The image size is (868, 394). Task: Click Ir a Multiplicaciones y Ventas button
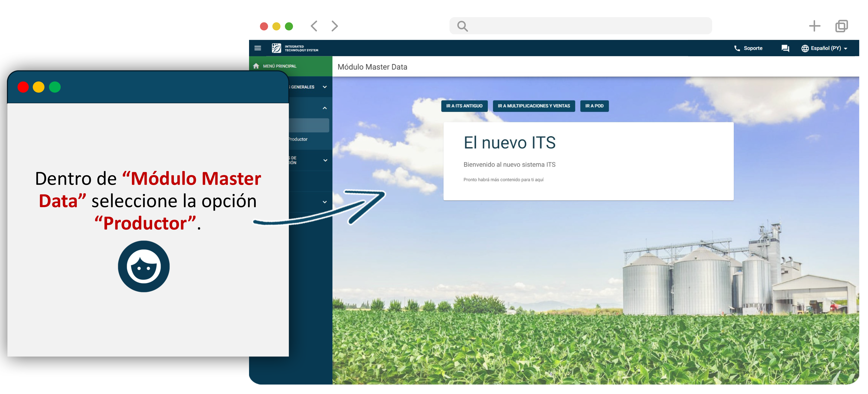[533, 106]
